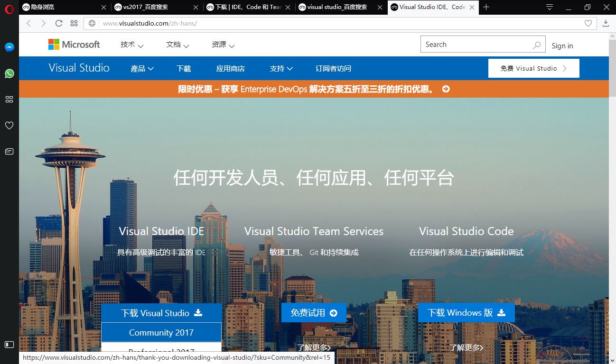Open a new tab with the plus button

[486, 7]
